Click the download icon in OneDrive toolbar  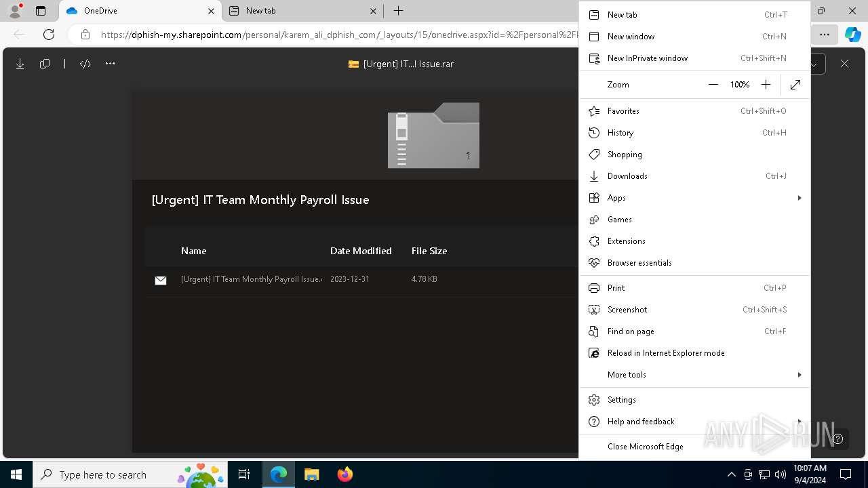(20, 64)
